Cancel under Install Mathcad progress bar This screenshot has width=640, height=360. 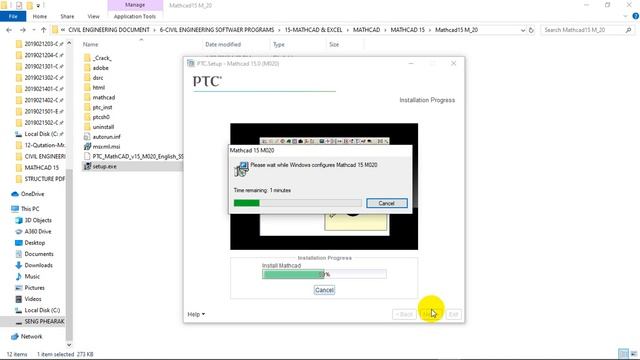[x=324, y=290]
